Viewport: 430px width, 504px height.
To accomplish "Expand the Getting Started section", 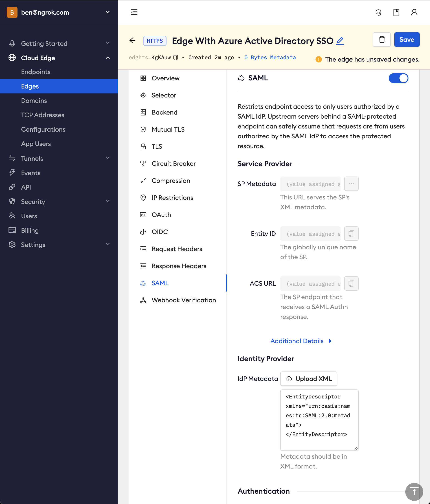I will [x=108, y=43].
